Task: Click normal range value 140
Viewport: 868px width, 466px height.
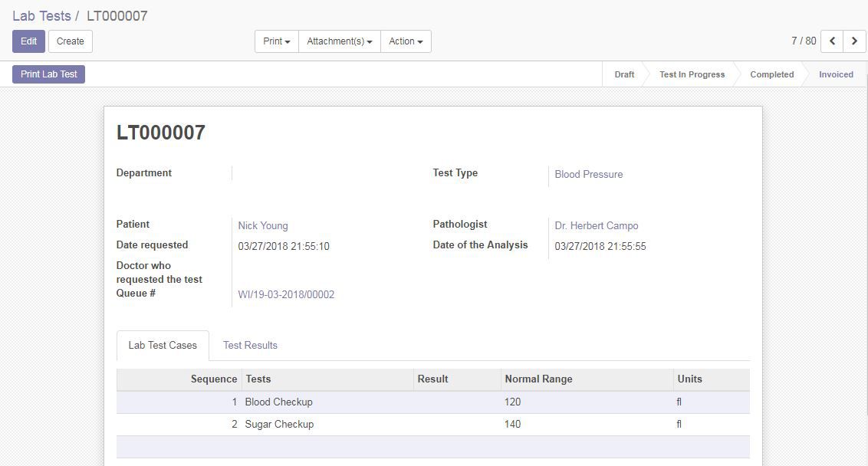Action: point(513,425)
